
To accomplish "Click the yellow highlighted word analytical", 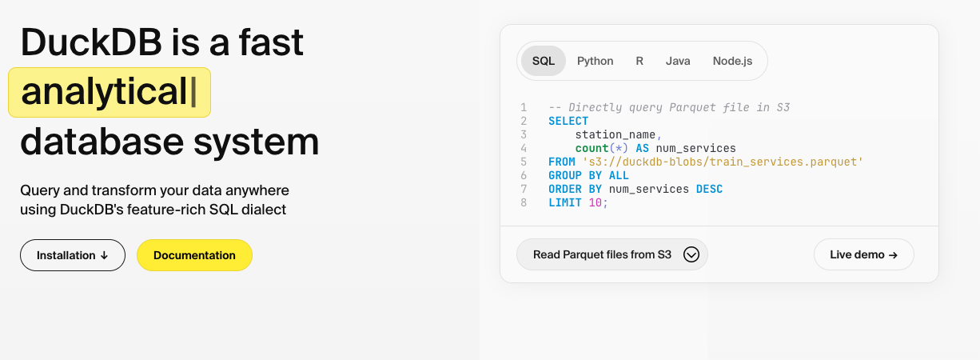I will (x=104, y=92).
